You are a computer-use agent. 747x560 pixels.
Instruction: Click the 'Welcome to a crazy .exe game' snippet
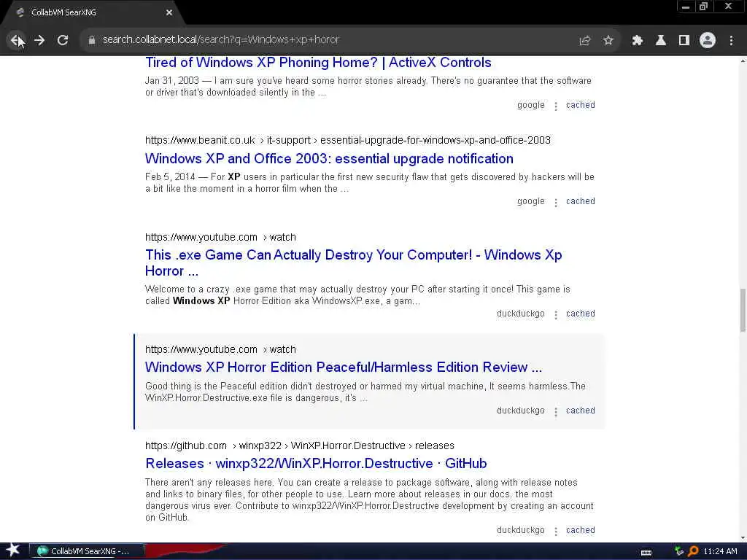pos(357,295)
